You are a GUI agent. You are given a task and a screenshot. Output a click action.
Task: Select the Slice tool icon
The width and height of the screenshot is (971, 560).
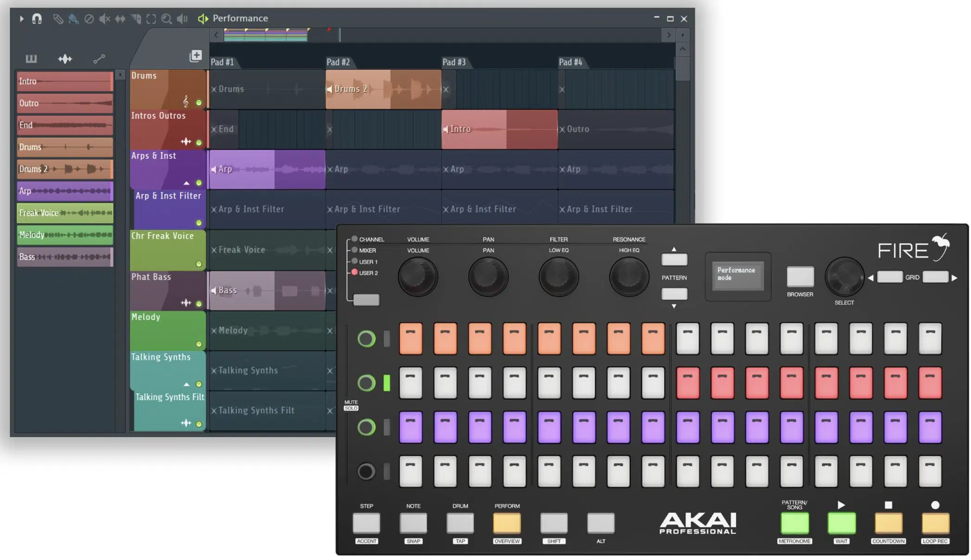tap(136, 19)
